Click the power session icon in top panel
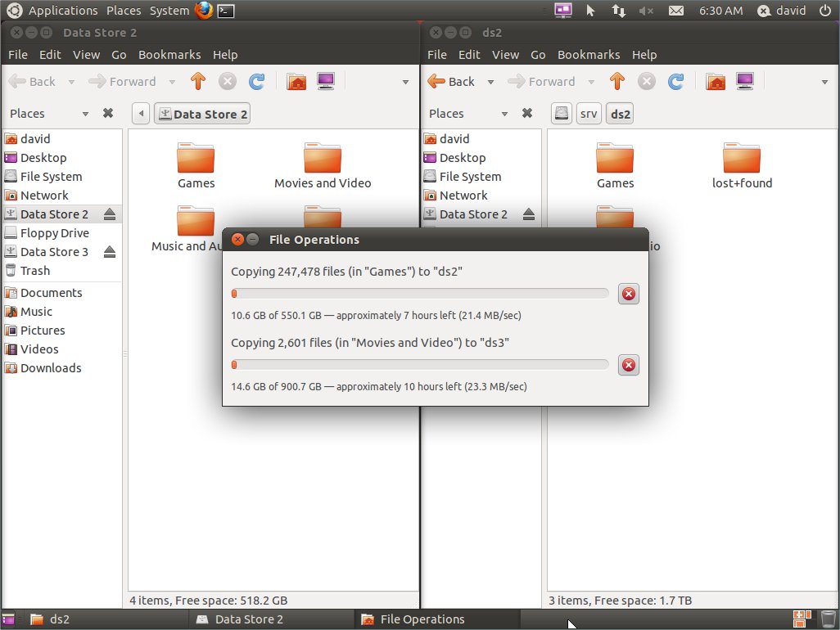This screenshot has height=630, width=840. click(825, 10)
